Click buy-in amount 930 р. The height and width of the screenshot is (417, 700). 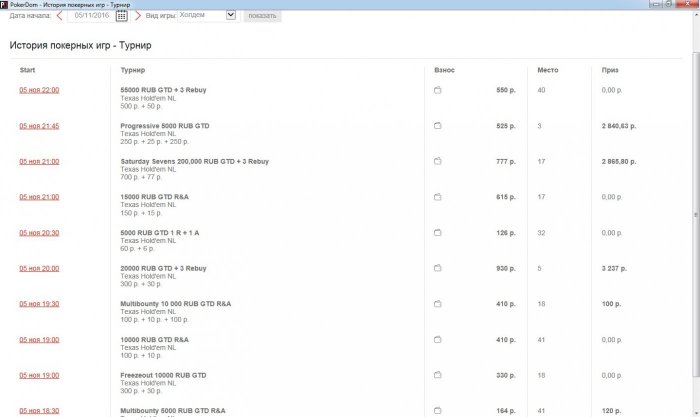[x=506, y=268]
